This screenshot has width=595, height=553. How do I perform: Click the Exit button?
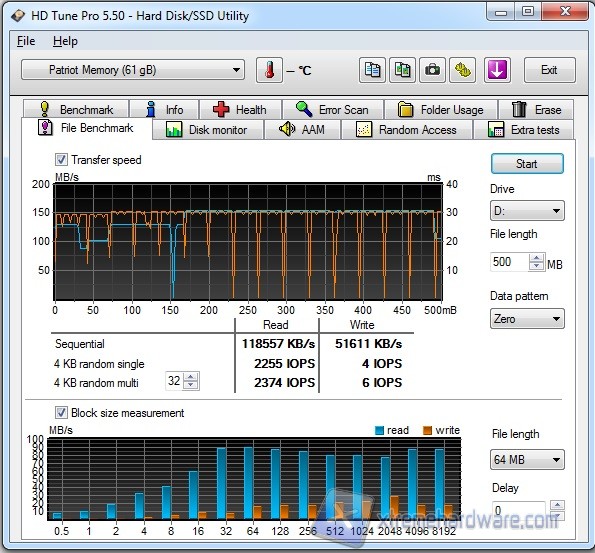pos(549,70)
